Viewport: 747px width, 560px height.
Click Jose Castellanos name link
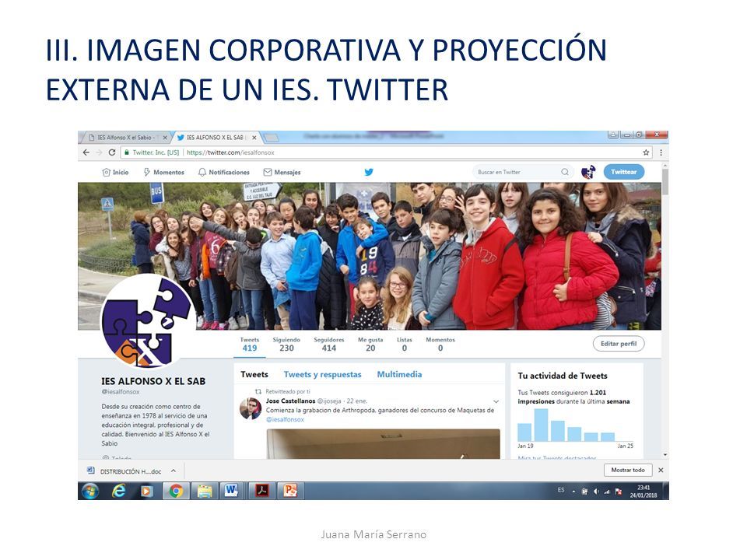click(290, 401)
